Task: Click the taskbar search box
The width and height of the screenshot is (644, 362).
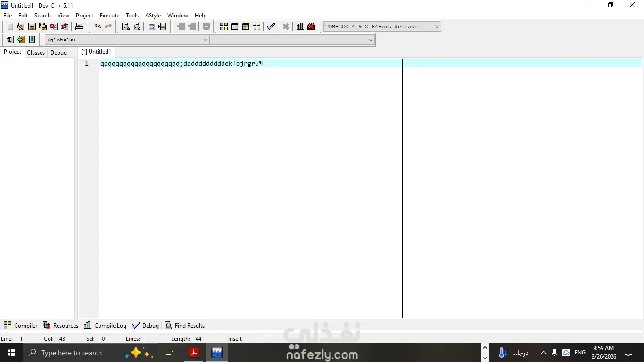Action: tap(91, 353)
